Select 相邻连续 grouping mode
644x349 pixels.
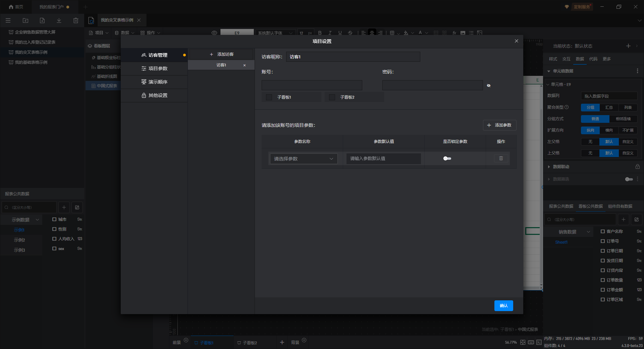pos(623,119)
